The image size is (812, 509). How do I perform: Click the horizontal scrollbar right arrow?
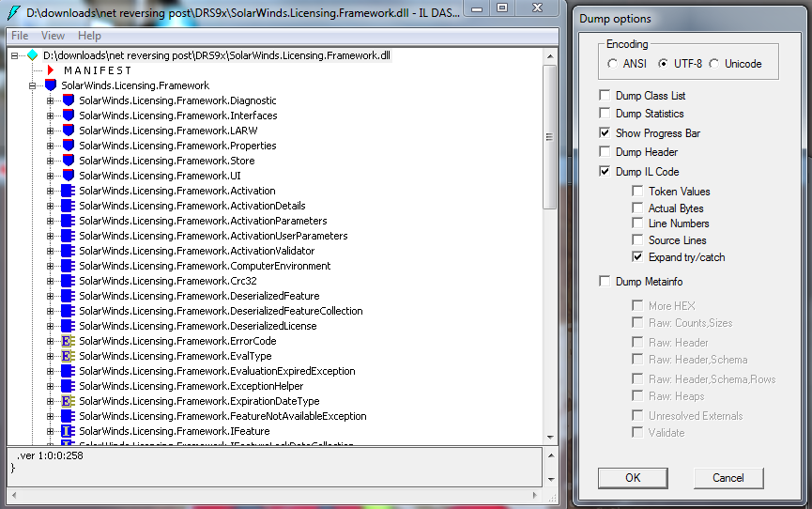pos(535,495)
